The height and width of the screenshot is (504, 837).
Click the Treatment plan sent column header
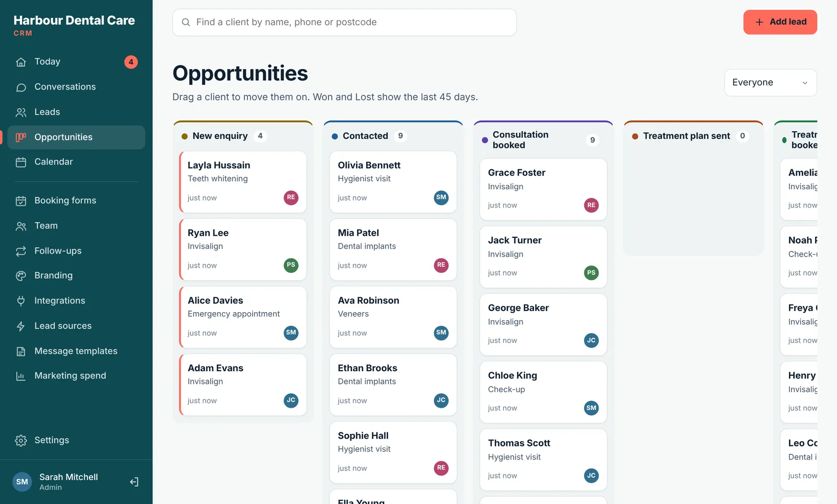[693, 136]
